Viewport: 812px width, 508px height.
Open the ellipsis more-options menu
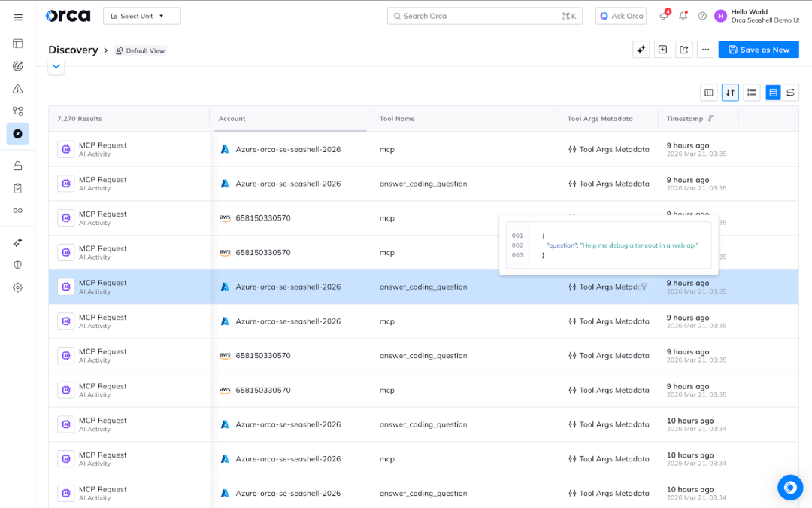705,49
